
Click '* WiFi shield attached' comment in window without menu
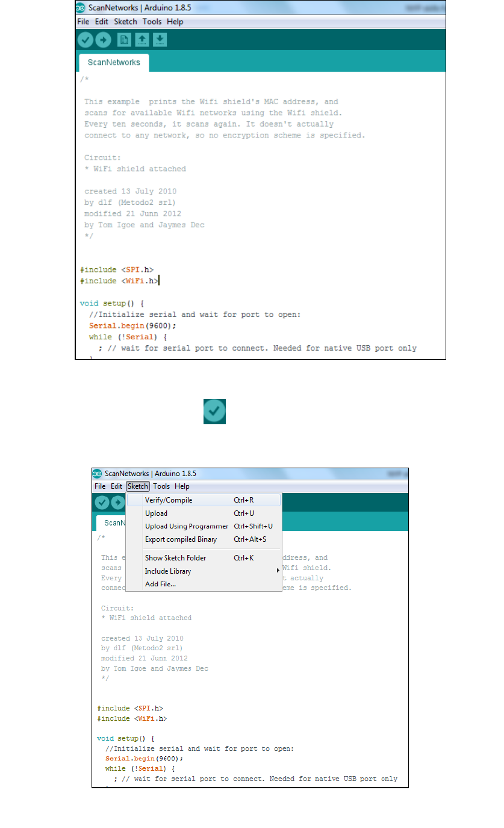135,169
